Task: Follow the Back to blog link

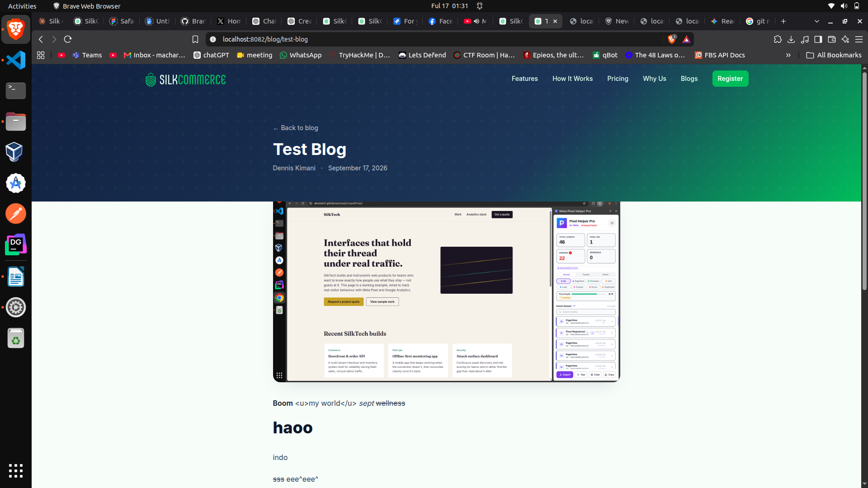Action: pyautogui.click(x=295, y=128)
